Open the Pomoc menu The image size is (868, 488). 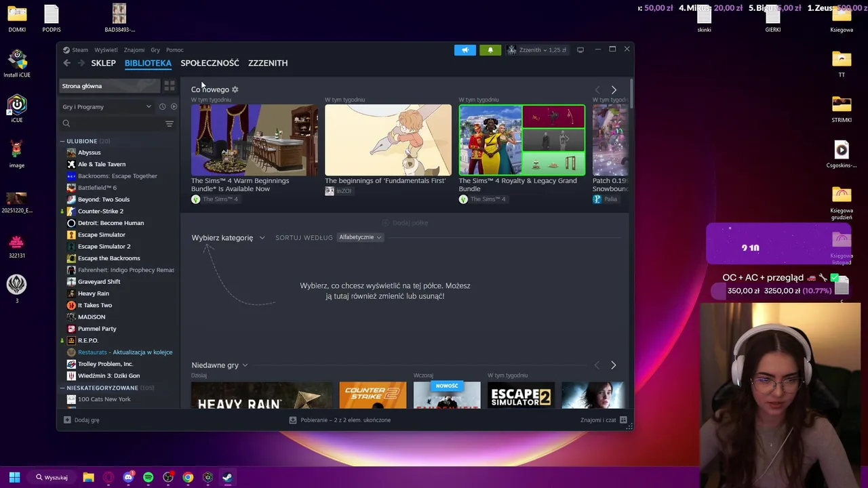coord(175,49)
